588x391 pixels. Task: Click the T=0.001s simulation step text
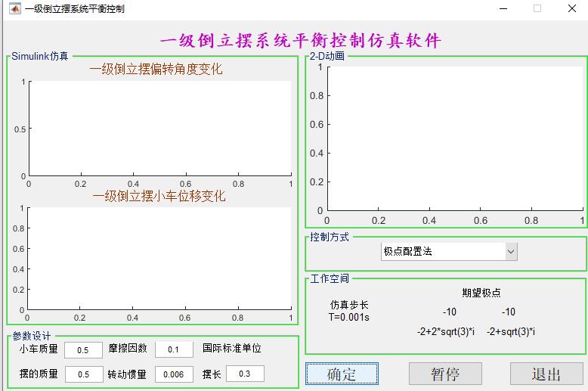coord(349,318)
